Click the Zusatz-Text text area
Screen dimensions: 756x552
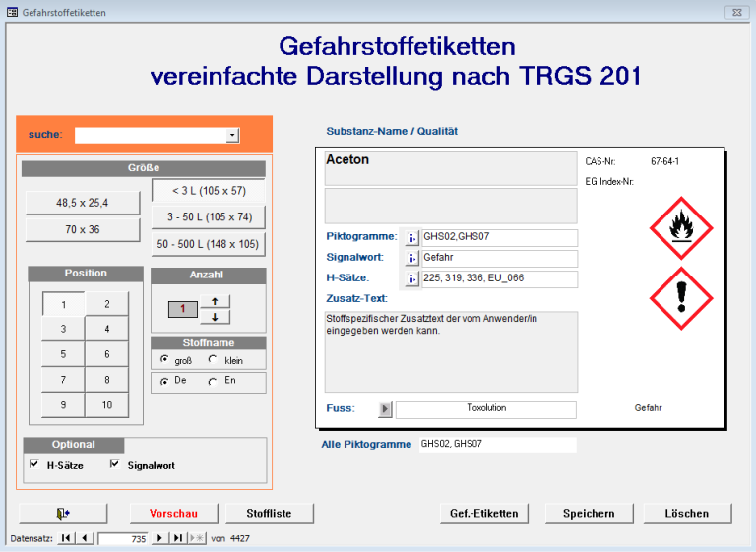point(451,352)
